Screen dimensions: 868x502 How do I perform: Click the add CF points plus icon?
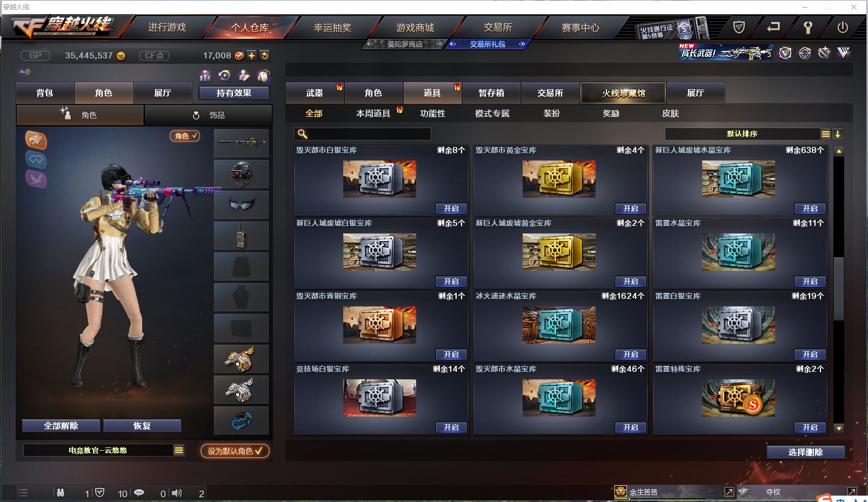(x=252, y=56)
